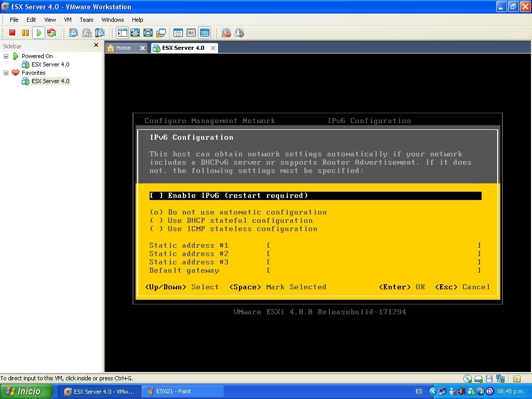Image resolution: width=532 pixels, height=399 pixels.
Task: Collapse the Powered On tree group
Action: click(6, 56)
